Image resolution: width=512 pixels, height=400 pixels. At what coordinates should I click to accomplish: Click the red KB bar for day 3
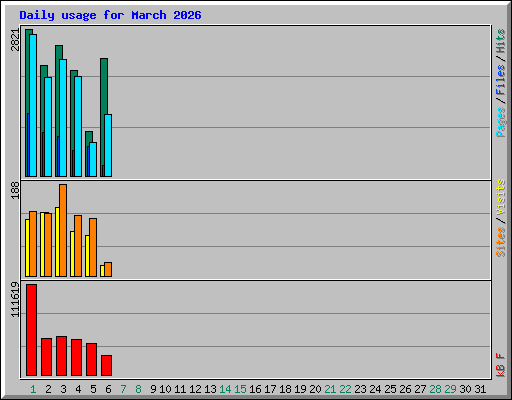pos(62,356)
